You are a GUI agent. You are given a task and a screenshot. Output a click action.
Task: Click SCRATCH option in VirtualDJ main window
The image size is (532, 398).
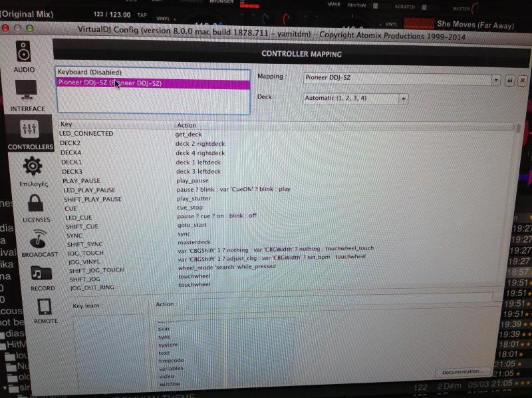pos(405,7)
